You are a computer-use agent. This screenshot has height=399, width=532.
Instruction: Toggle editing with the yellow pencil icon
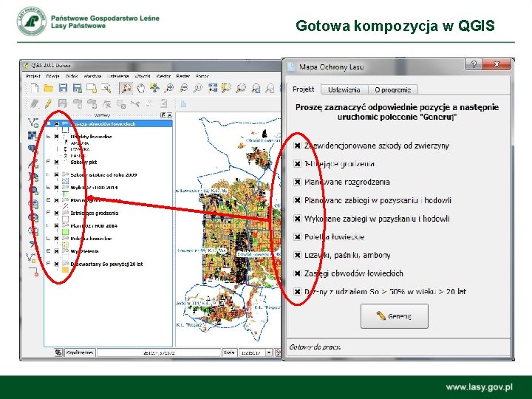(x=48, y=103)
